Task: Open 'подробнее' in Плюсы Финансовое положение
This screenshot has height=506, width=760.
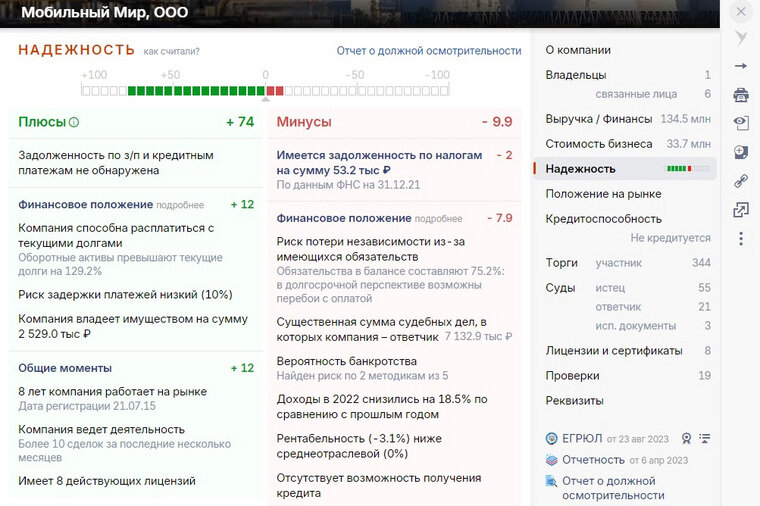Action: (x=180, y=205)
